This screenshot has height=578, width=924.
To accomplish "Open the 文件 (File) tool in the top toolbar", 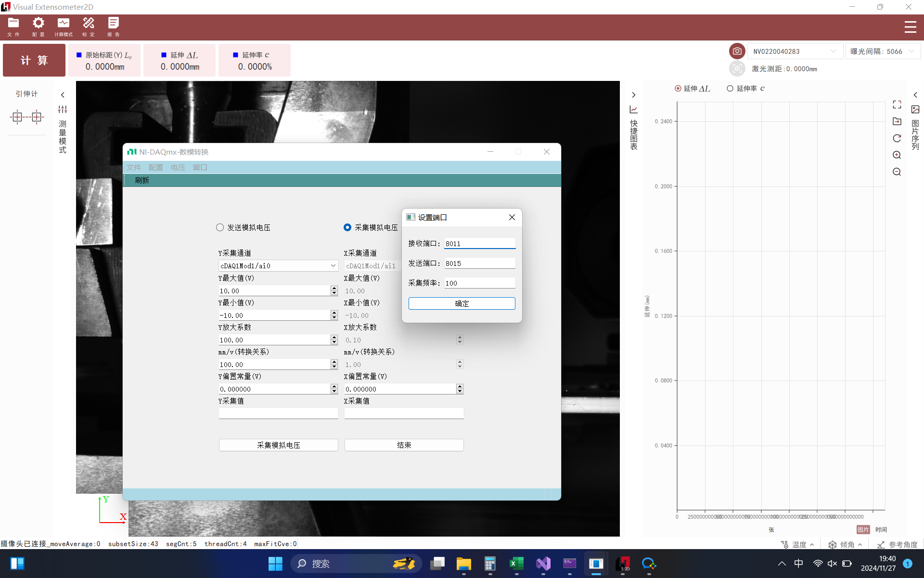I will [13, 26].
